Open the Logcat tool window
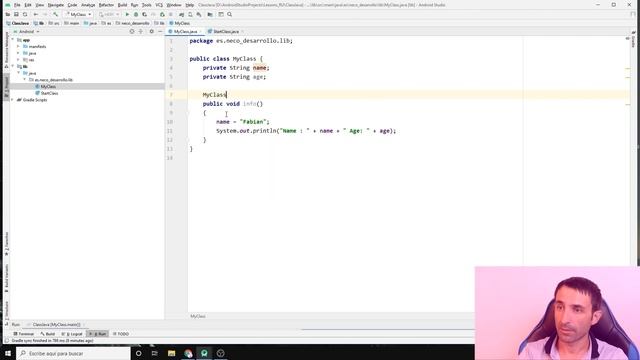640x360 pixels. (x=72, y=334)
